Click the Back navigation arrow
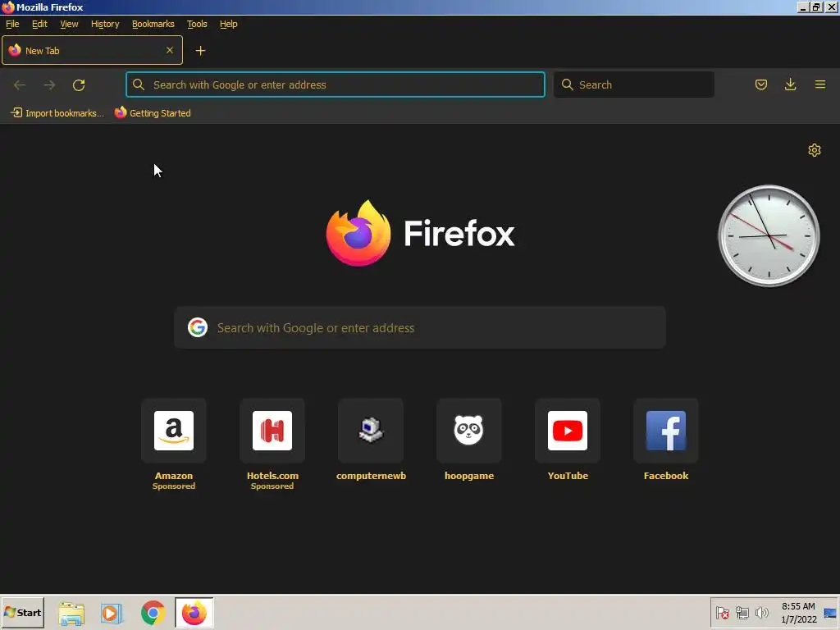This screenshot has width=840, height=630. pos(20,84)
